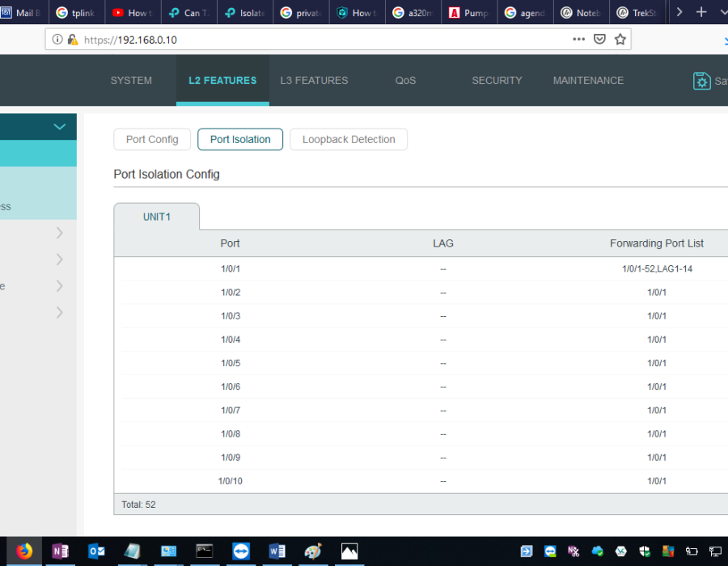Click the Port column header
The image size is (728, 566).
tap(230, 243)
